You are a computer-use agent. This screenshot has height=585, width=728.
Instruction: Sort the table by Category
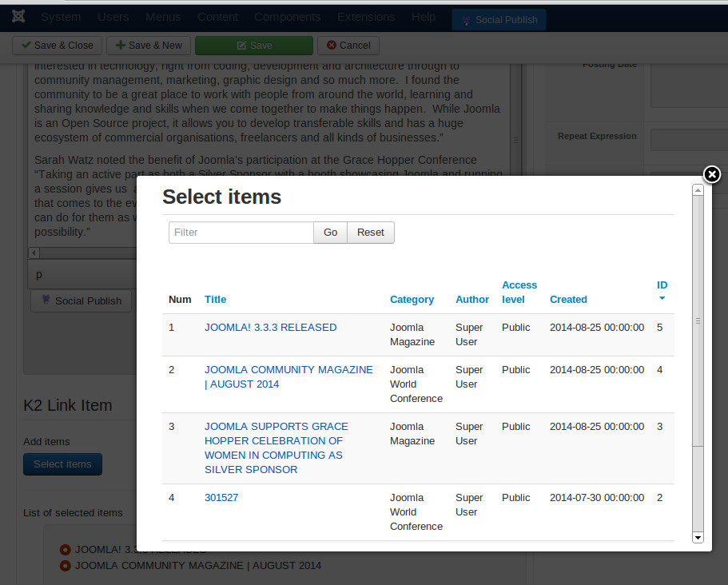coord(412,300)
